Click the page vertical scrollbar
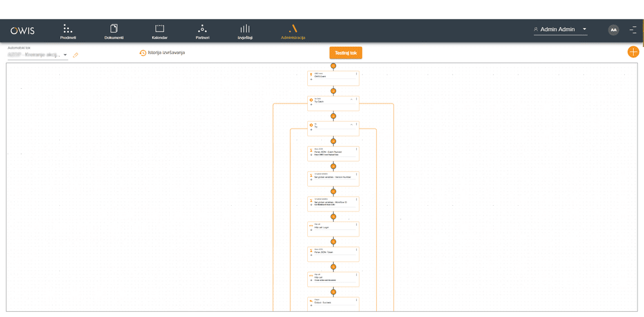644x317 pixels. (642, 32)
